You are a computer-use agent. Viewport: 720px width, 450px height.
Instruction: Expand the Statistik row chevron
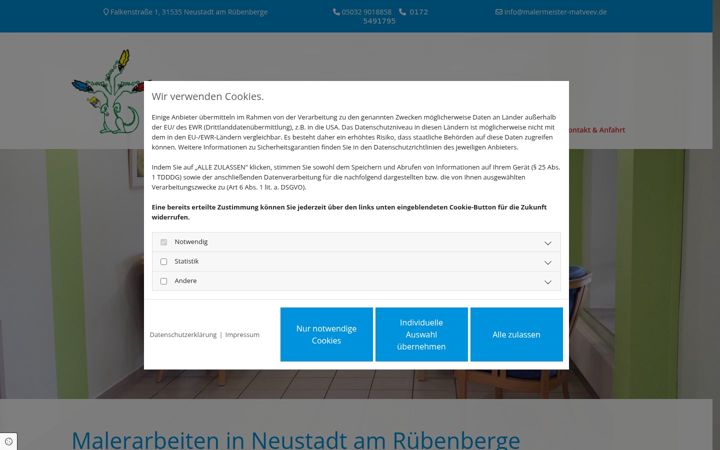point(548,263)
